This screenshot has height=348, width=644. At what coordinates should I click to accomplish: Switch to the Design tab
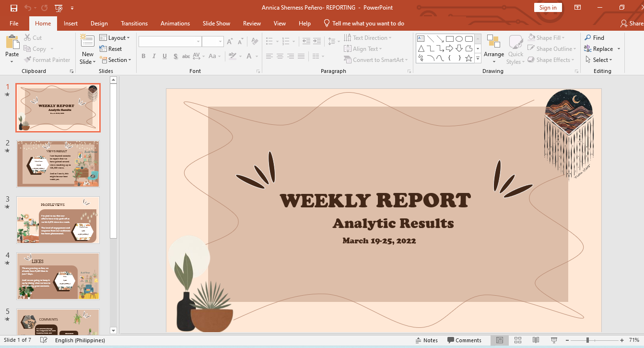tap(99, 23)
